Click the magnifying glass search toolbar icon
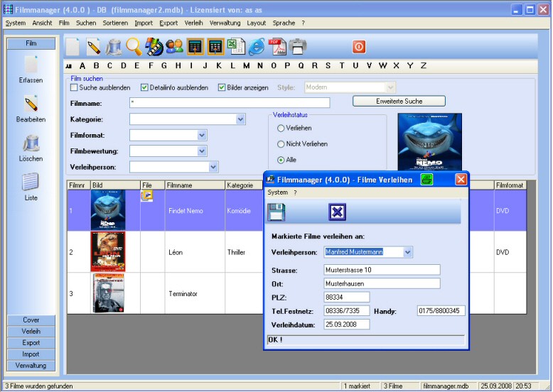The width and height of the screenshot is (553, 392). 134,47
